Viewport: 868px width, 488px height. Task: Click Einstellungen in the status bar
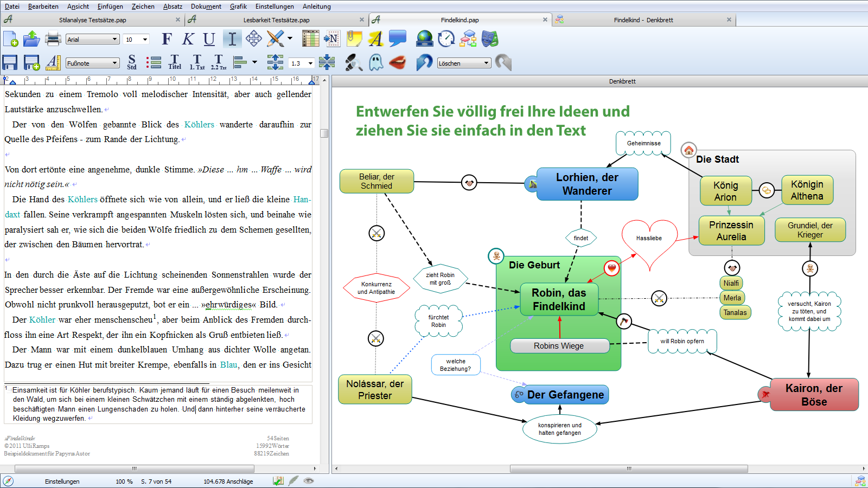(62, 481)
